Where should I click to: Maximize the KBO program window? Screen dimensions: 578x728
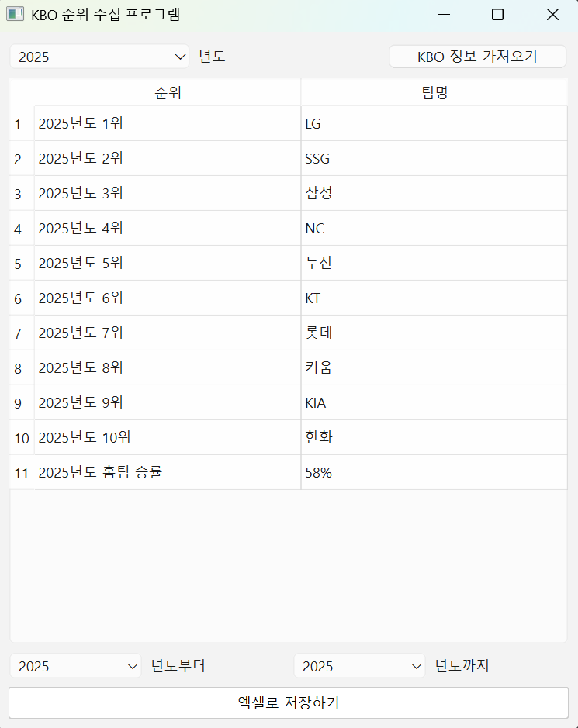tap(498, 15)
